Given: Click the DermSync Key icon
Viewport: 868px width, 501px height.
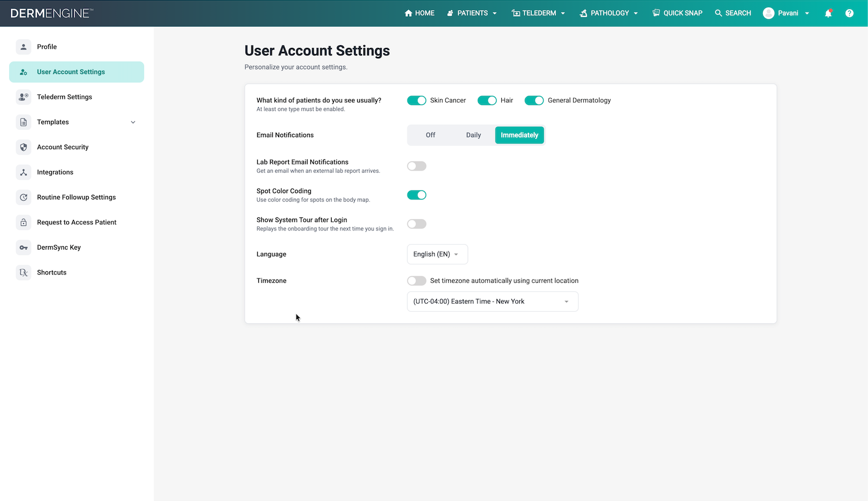Looking at the screenshot, I should tap(24, 247).
